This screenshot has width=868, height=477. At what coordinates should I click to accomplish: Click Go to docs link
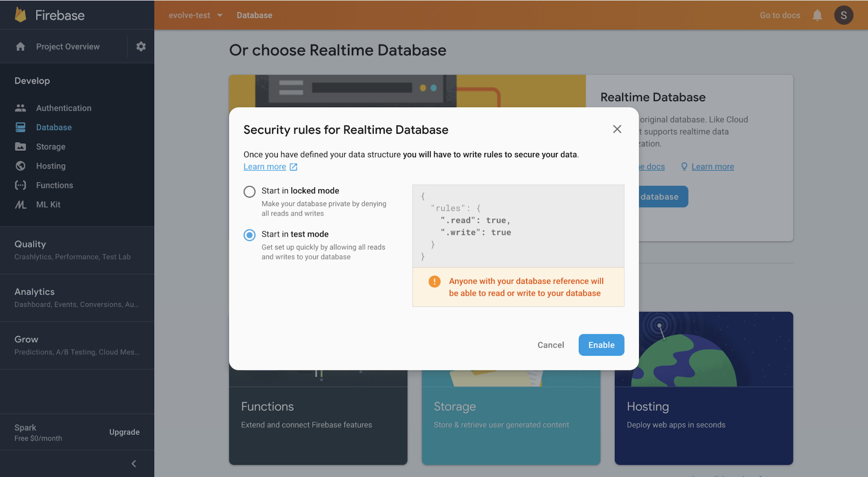(x=780, y=15)
